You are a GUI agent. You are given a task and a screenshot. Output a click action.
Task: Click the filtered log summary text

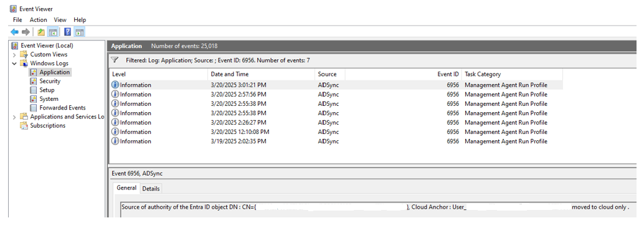218,60
